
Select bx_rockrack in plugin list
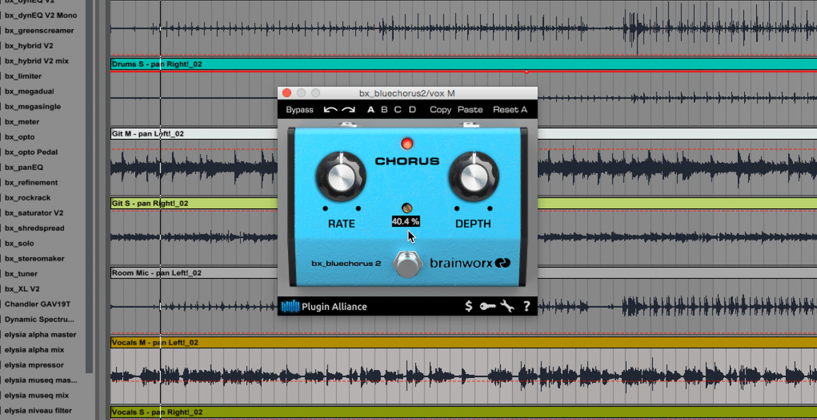[28, 197]
